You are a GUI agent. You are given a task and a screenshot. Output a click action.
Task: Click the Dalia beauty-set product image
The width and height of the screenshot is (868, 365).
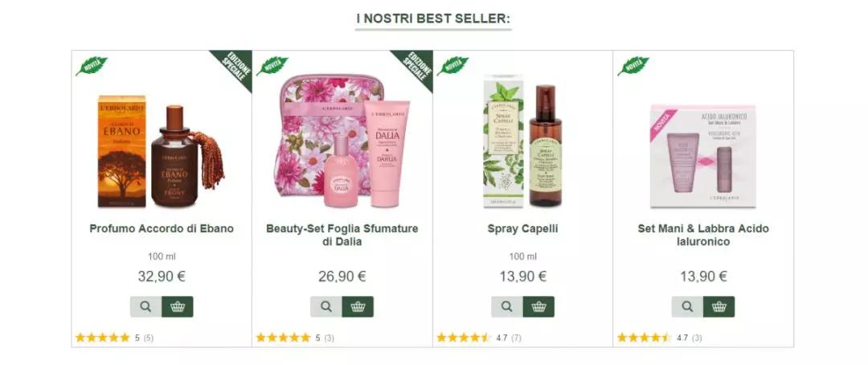[342, 141]
